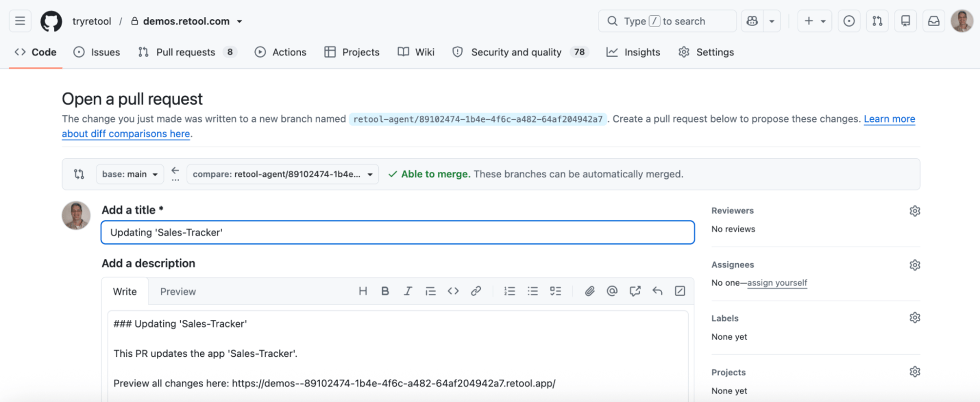This screenshot has width=980, height=402.
Task: Click the compare branches swap icon
Action: [79, 174]
